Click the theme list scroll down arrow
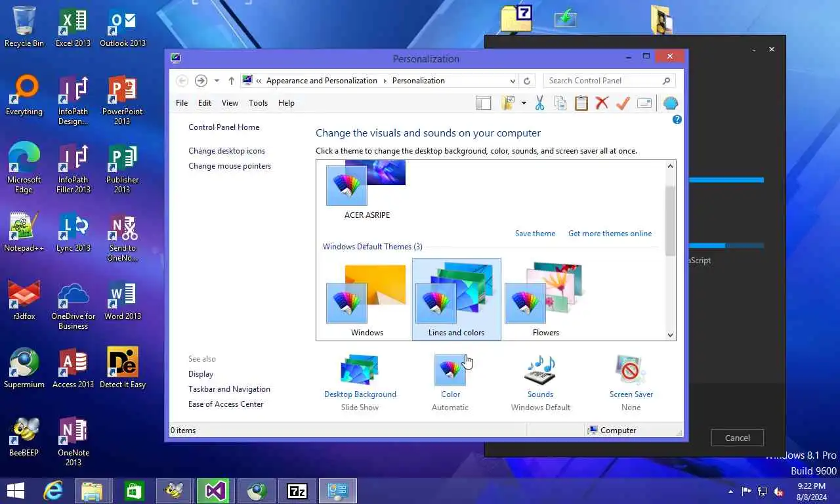The image size is (840, 504). click(670, 335)
